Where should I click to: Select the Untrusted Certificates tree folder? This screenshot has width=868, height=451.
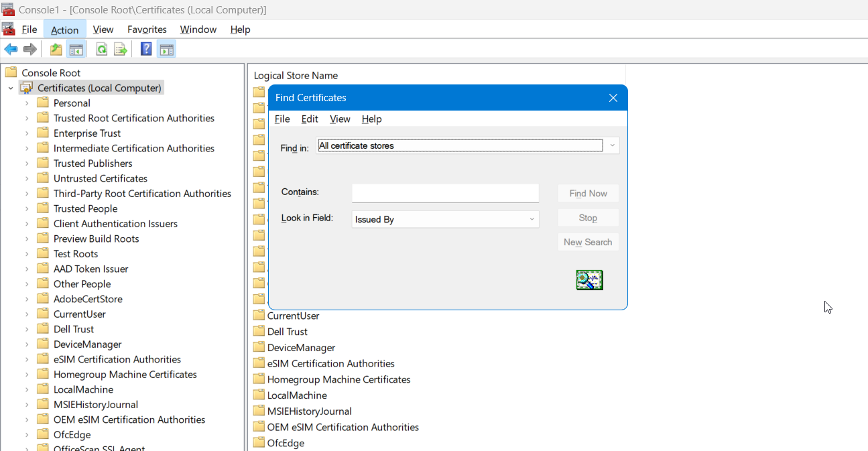(100, 178)
